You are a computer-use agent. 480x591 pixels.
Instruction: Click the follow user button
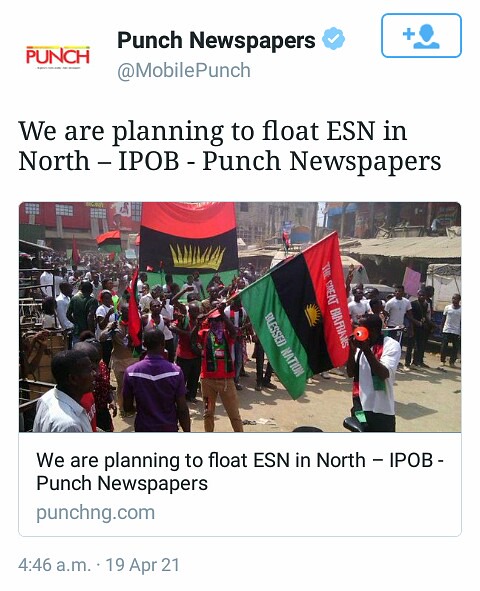point(421,35)
